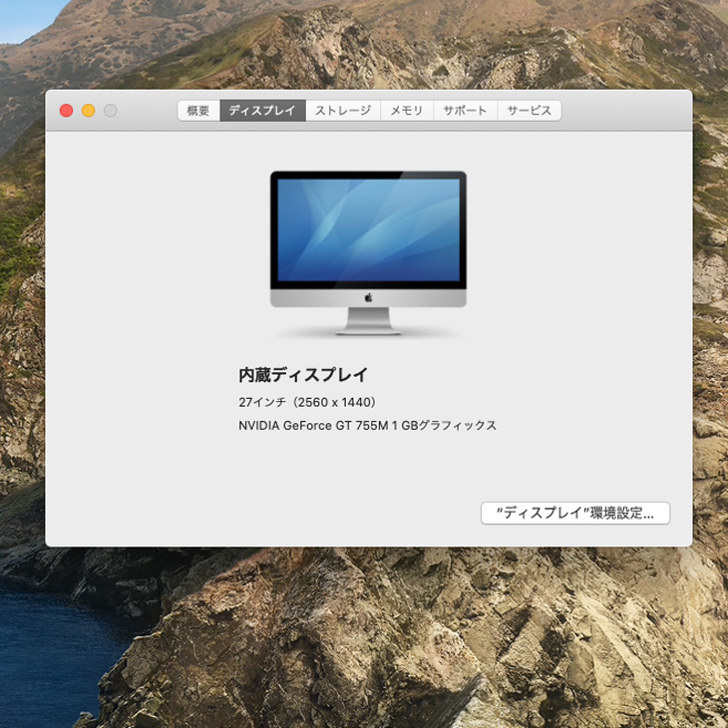Minimize the window with the yellow button

pyautogui.click(x=88, y=111)
